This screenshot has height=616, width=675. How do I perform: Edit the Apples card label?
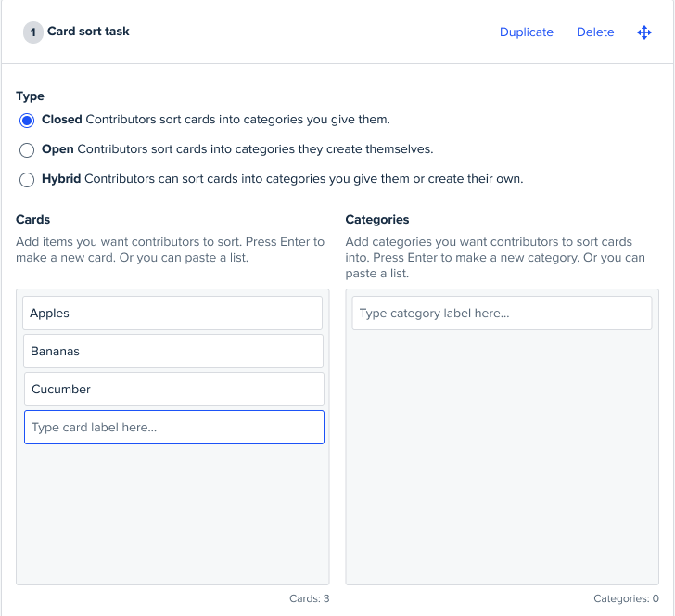pyautogui.click(x=172, y=314)
